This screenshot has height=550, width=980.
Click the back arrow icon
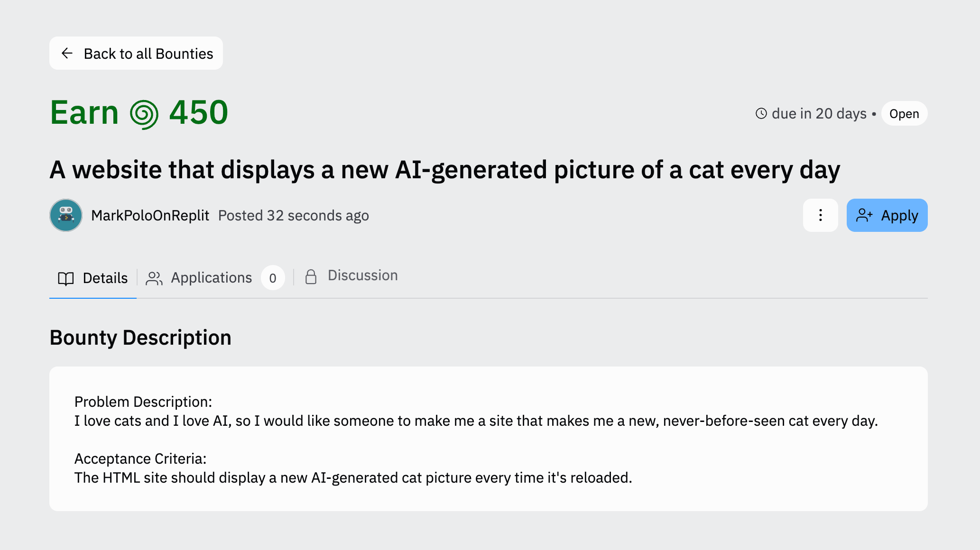pyautogui.click(x=67, y=54)
